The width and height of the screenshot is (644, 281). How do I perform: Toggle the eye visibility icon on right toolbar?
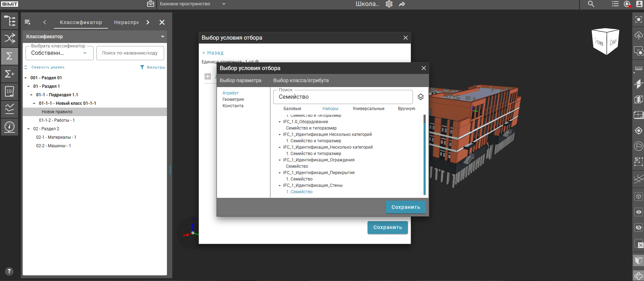[x=638, y=212]
